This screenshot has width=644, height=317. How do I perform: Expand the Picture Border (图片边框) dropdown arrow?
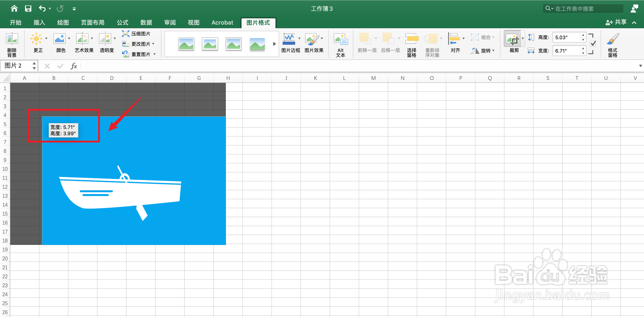pyautogui.click(x=299, y=39)
